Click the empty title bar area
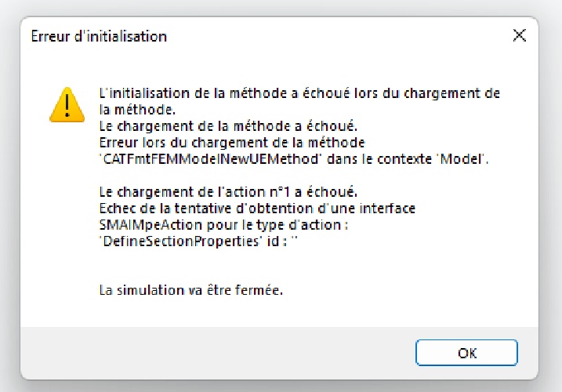 (x=337, y=36)
